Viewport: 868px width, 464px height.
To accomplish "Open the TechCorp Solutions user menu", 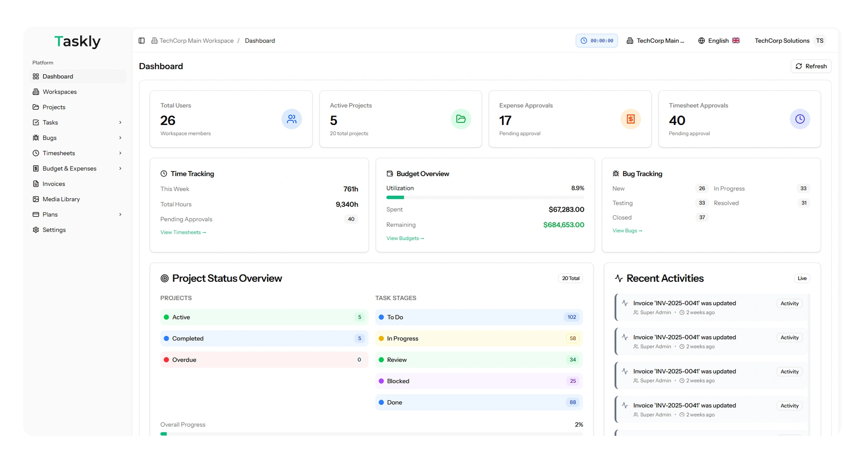I will click(x=790, y=40).
